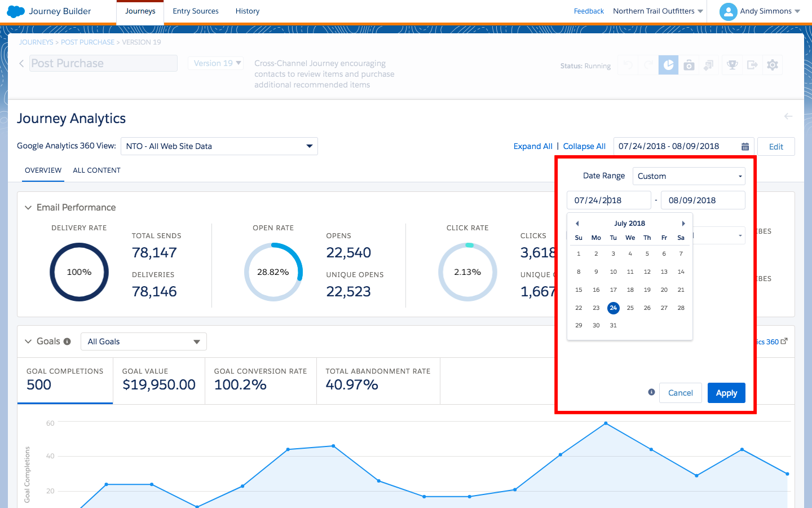
Task: Click the Post Purchase journey name field
Action: (x=103, y=63)
